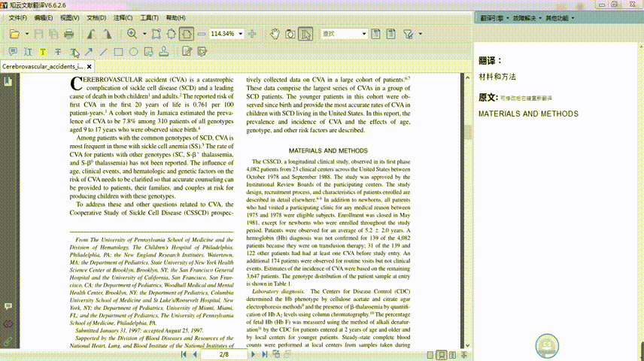This screenshot has width=644, height=361.
Task: Open the dropdown arrow beside open-folder icon
Action: point(26,34)
